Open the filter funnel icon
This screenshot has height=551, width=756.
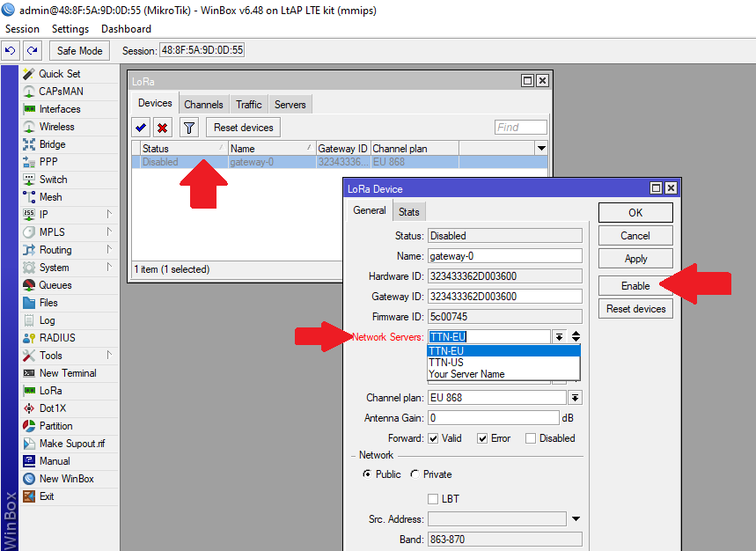click(189, 128)
